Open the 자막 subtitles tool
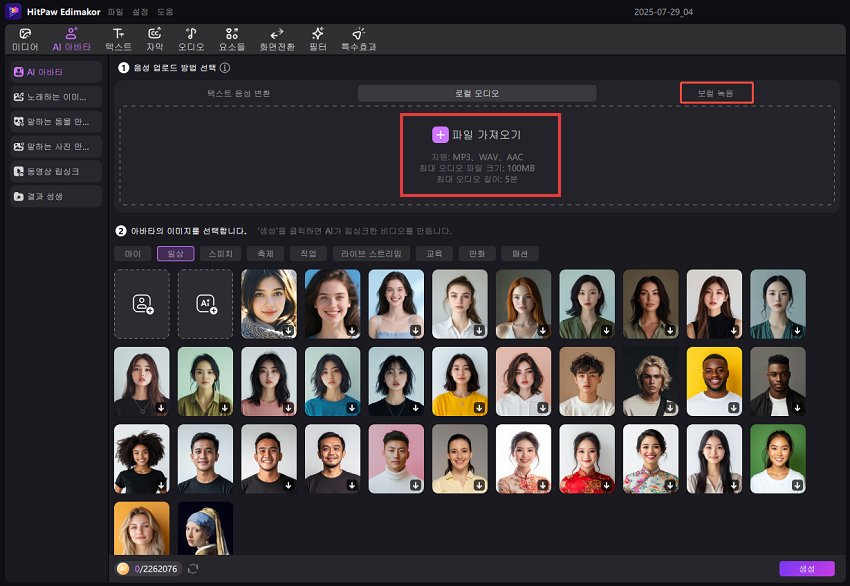Image resolution: width=850 pixels, height=586 pixels. pos(154,40)
